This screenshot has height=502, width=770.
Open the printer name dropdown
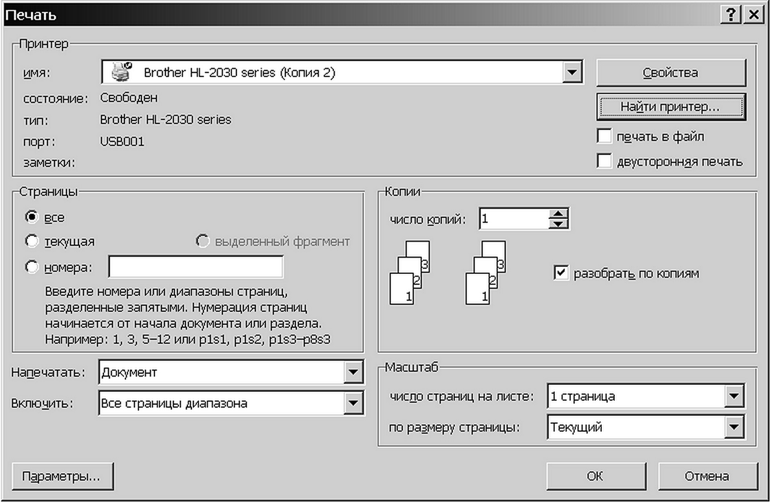click(572, 72)
